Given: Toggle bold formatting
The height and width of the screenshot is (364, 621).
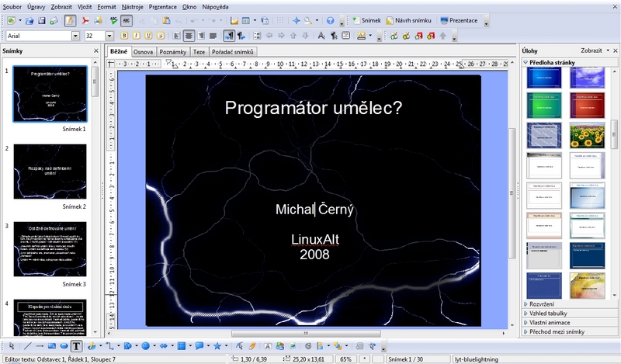Looking at the screenshot, I should coord(124,36).
